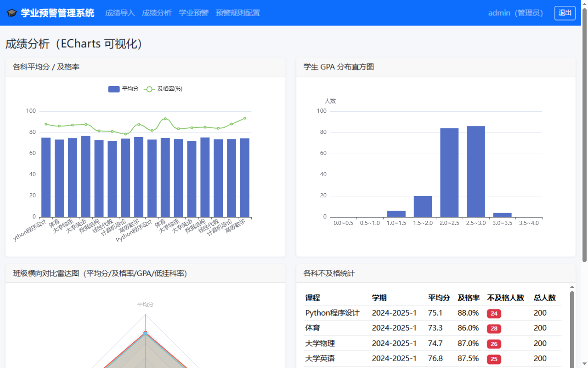The height and width of the screenshot is (368, 588).
Task: Click the GPA 3.0~3.5 histogram bar
Action: 502,215
